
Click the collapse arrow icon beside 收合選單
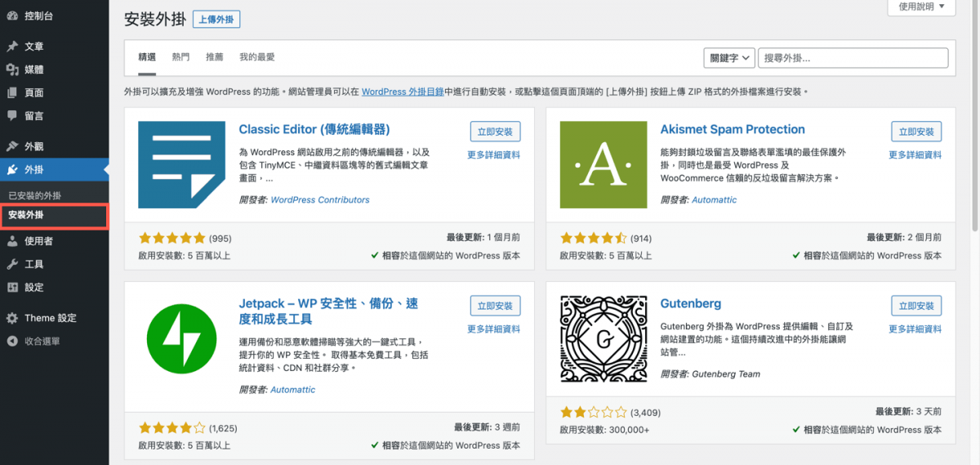point(12,341)
